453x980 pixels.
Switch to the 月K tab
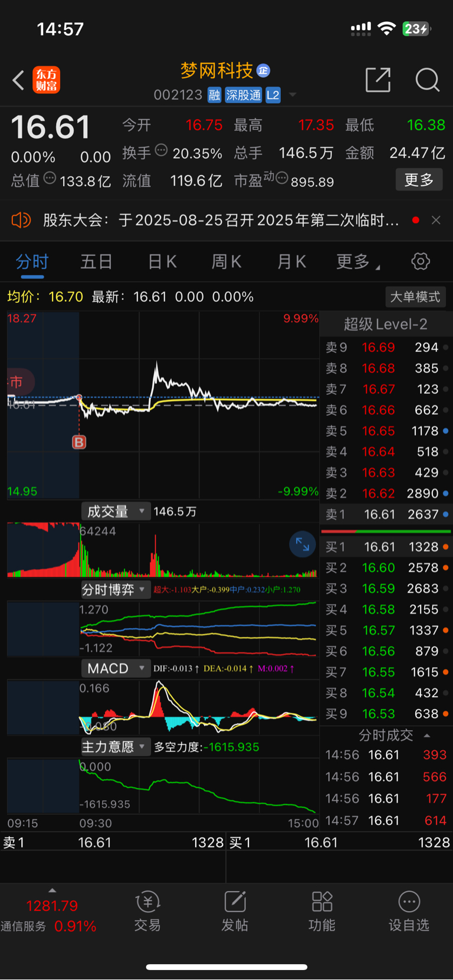click(291, 262)
